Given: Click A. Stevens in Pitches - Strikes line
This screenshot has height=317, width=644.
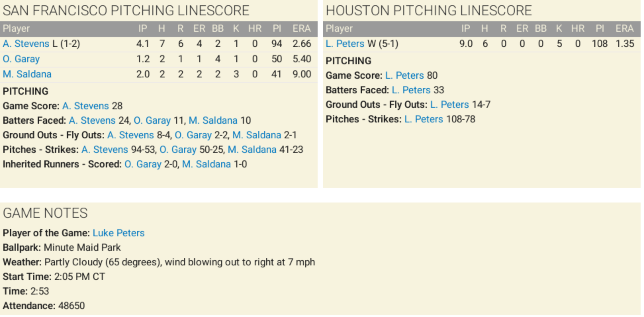Looking at the screenshot, I should 105,150.
